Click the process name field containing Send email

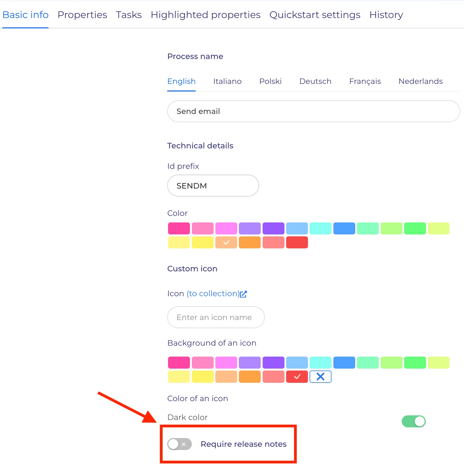(313, 111)
